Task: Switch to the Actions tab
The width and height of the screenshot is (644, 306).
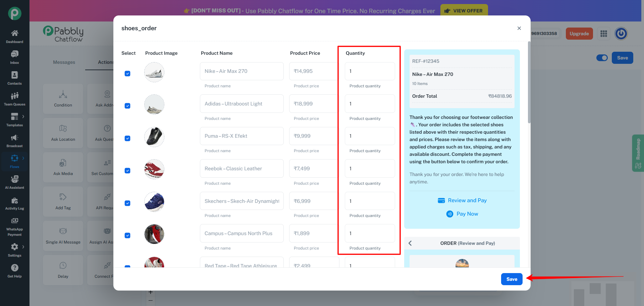Action: [x=106, y=62]
